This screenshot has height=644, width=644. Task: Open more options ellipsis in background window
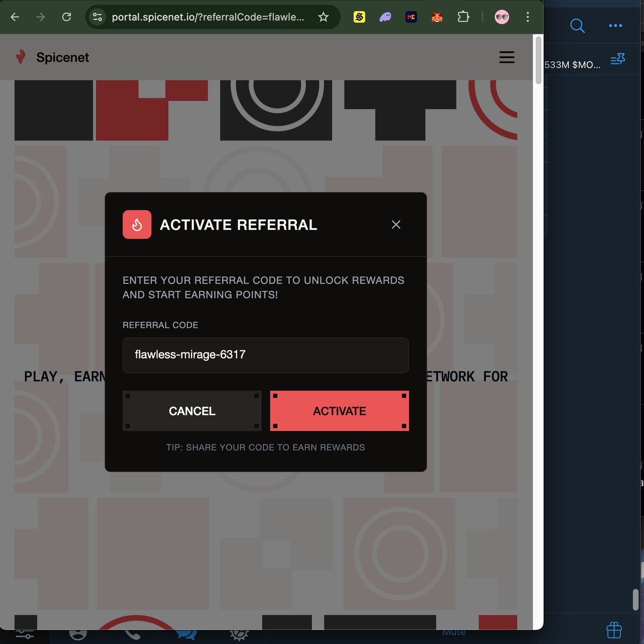pyautogui.click(x=616, y=25)
